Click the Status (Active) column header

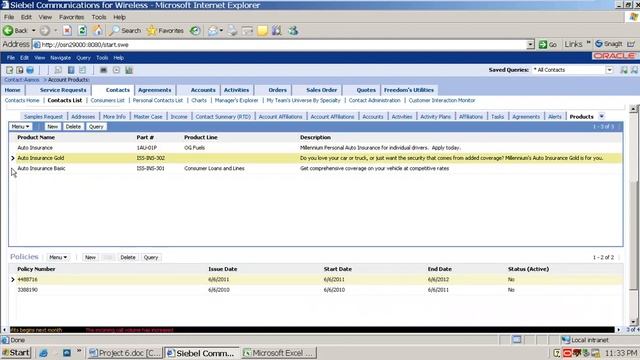pos(528,269)
